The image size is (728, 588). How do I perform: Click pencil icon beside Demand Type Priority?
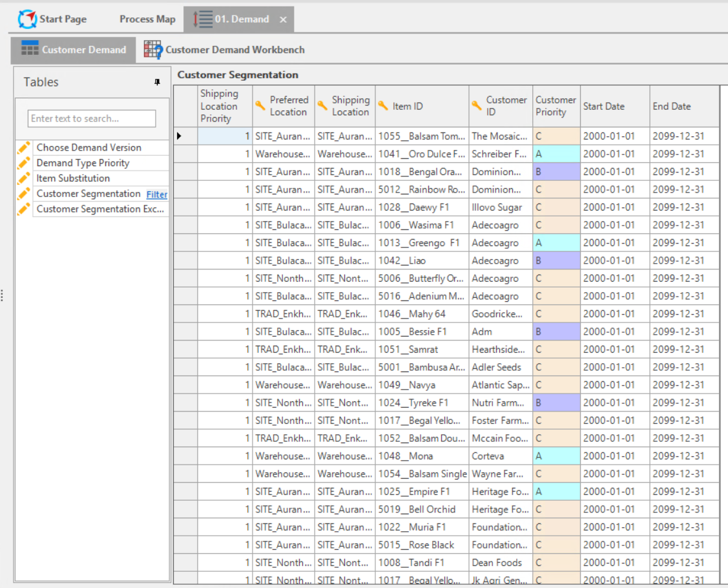pyautogui.click(x=24, y=163)
